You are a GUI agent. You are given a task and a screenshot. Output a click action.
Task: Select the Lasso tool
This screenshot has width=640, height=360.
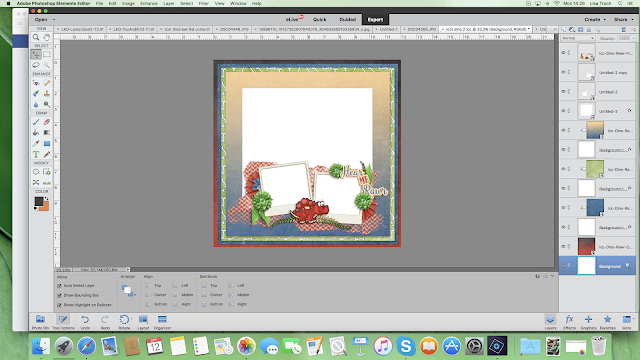[x=36, y=65]
